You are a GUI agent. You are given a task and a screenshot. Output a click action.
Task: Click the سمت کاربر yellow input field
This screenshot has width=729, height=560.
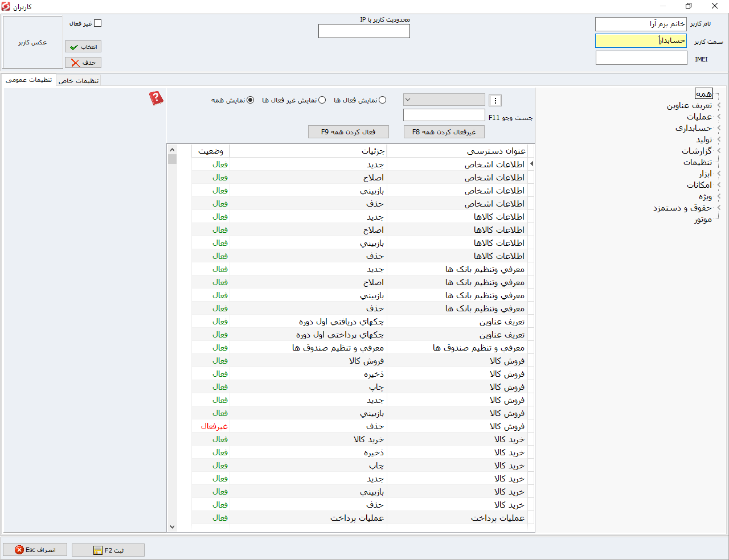[x=641, y=41]
